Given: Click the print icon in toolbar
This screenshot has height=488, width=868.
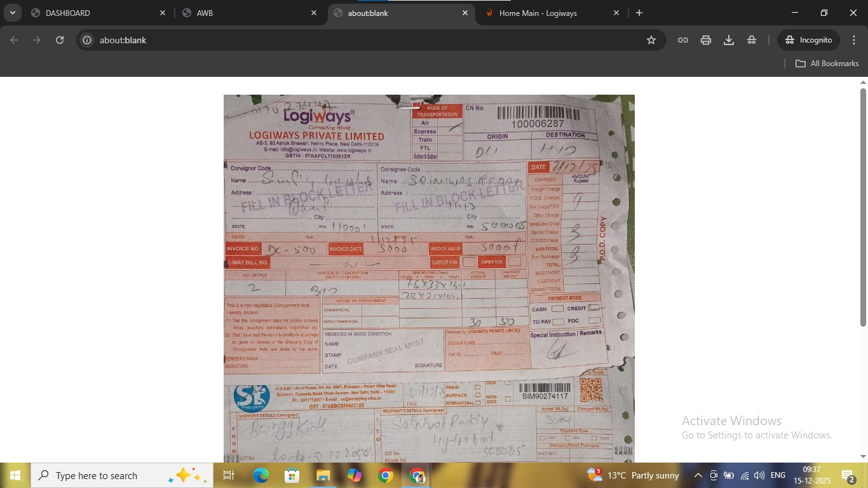Looking at the screenshot, I should pos(706,40).
